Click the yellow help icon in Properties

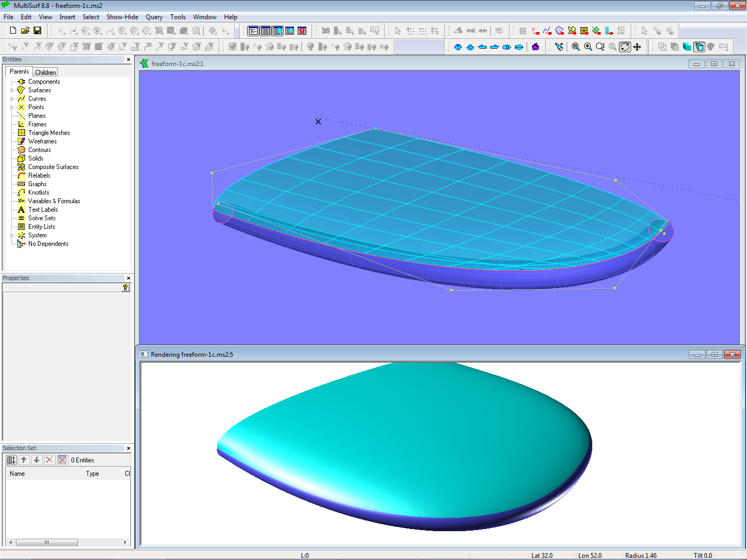pos(125,287)
